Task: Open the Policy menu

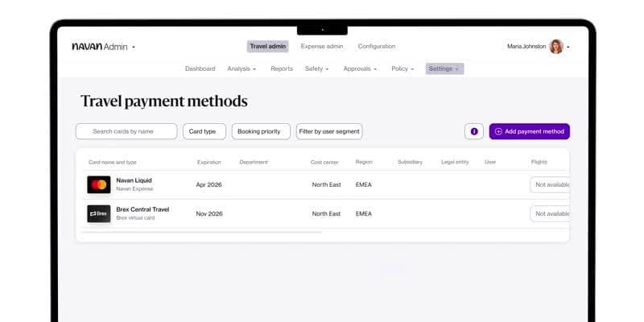Action: tap(402, 69)
